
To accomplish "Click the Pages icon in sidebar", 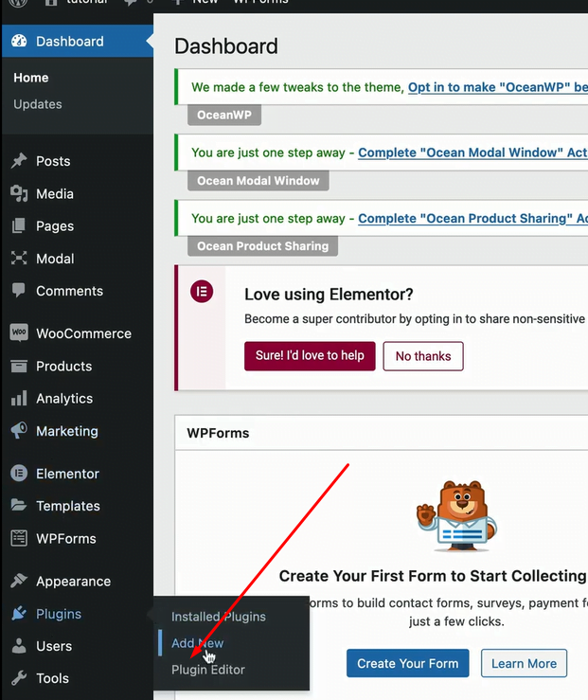I will point(19,225).
